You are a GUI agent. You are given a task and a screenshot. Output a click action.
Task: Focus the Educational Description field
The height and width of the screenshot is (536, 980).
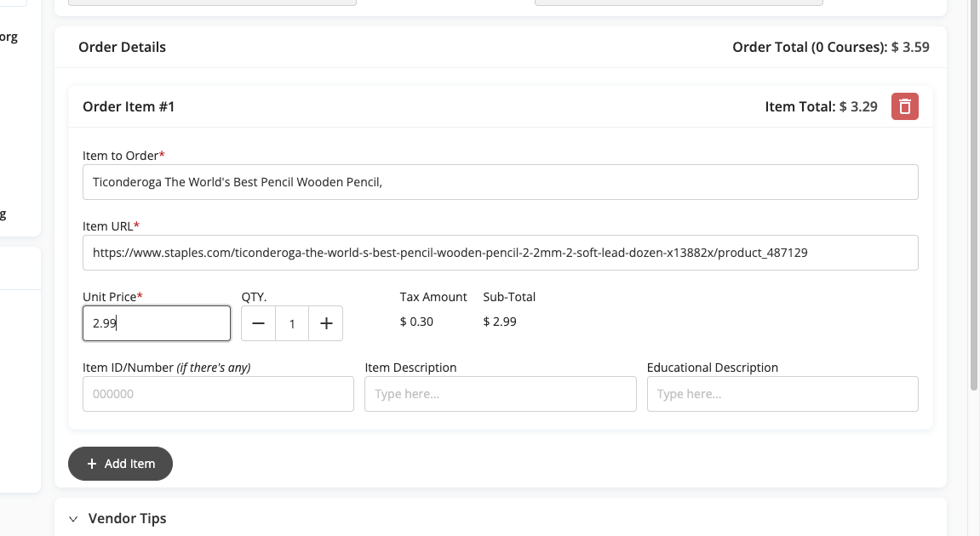click(x=782, y=394)
